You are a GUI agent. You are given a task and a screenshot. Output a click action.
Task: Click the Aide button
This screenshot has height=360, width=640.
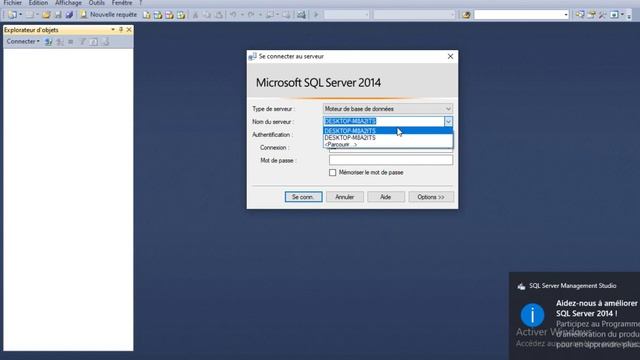click(386, 197)
